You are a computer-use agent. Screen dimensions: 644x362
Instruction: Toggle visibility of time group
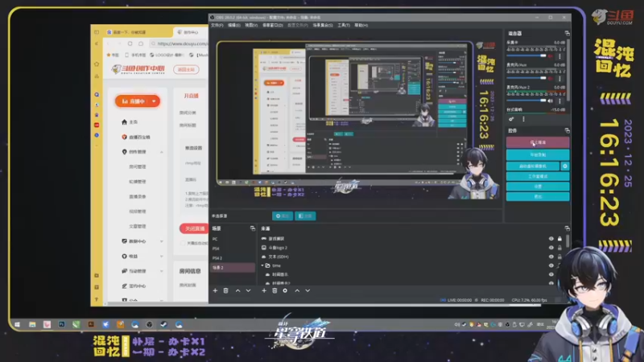(551, 265)
